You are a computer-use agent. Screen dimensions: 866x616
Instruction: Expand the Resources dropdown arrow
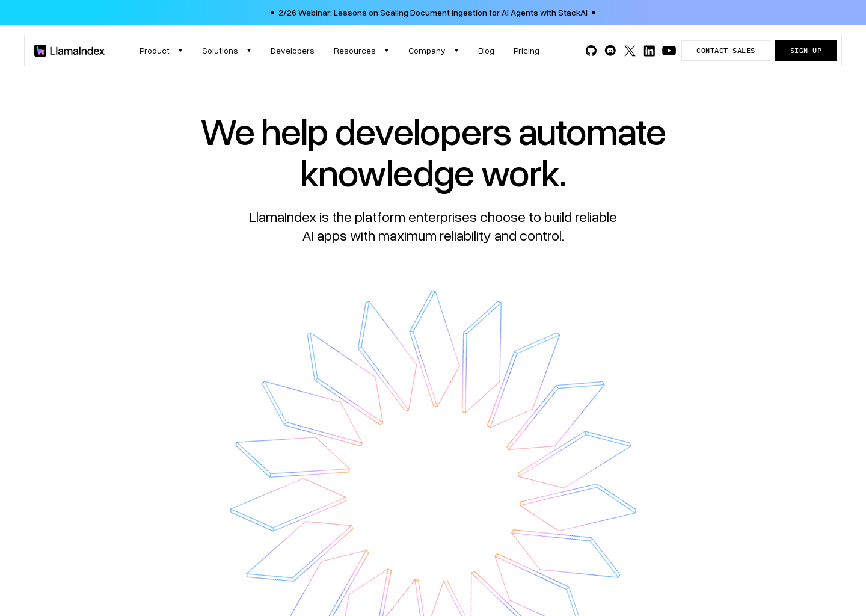387,51
